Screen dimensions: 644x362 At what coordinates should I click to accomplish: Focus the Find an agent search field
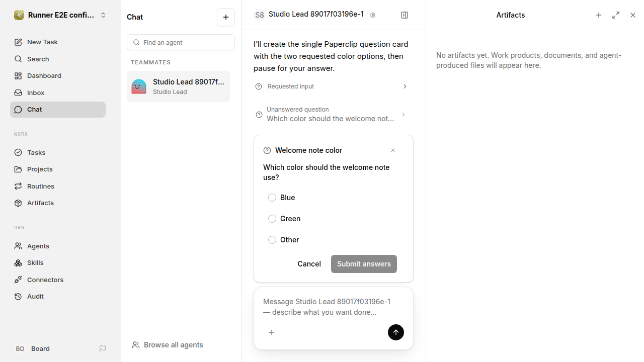click(x=181, y=42)
